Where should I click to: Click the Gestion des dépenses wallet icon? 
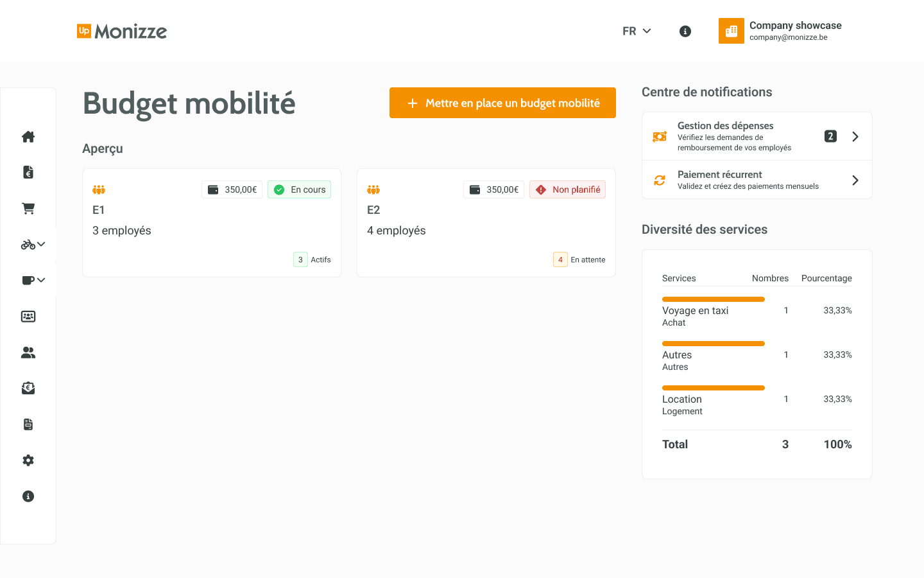(x=659, y=136)
